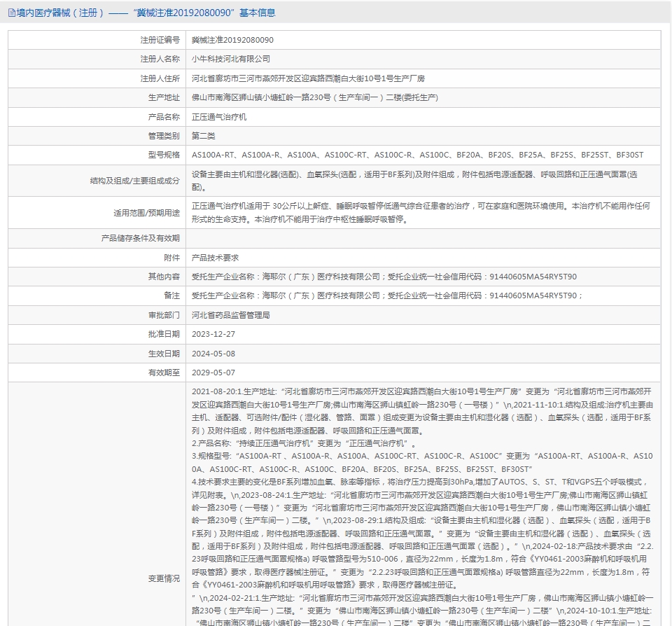This screenshot has height=626, width=672.
Task: Select production address 佛山市南海区狮山镇 value
Action: (x=315, y=97)
